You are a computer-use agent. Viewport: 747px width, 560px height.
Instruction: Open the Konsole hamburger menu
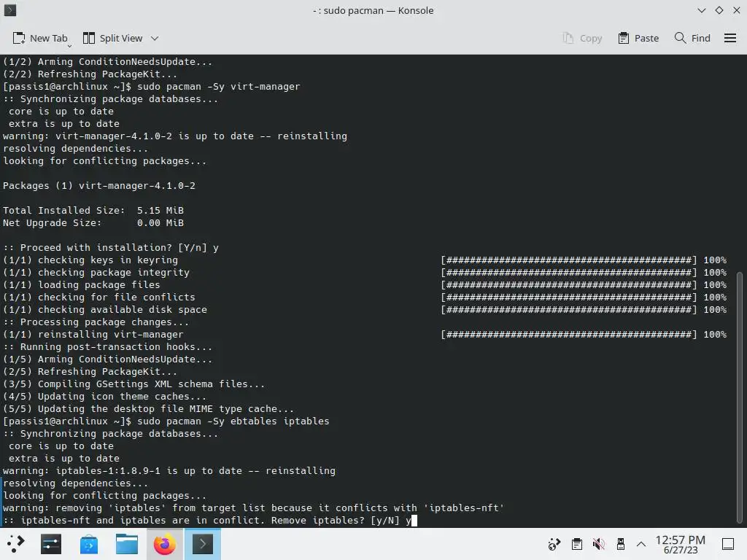[729, 38]
